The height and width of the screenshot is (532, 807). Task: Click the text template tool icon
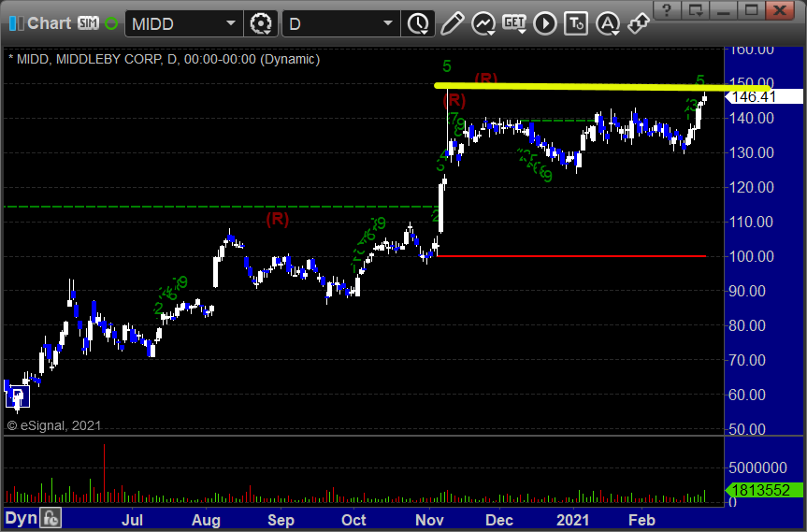[x=576, y=23]
